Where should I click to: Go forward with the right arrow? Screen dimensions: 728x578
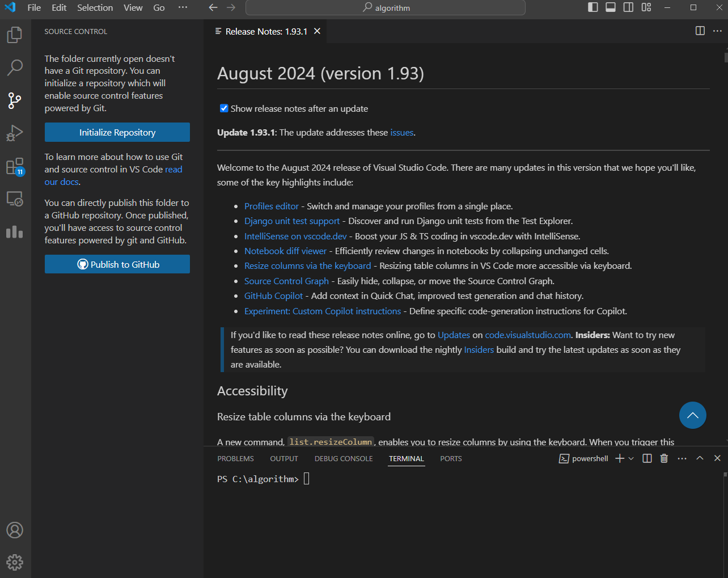click(231, 7)
